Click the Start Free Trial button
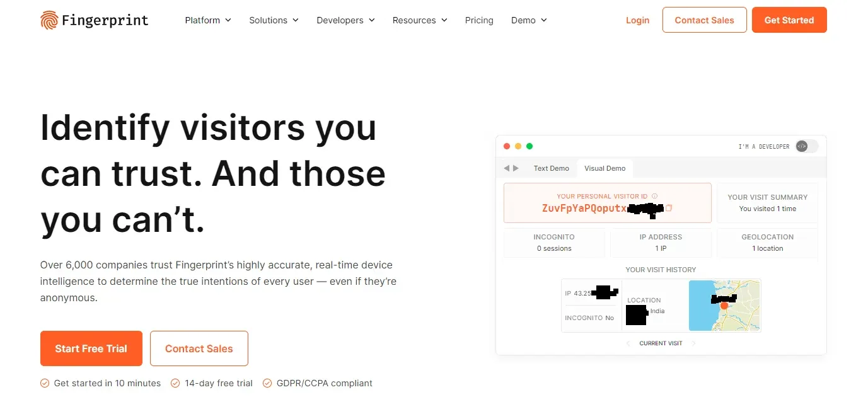The image size is (868, 402). coord(91,348)
